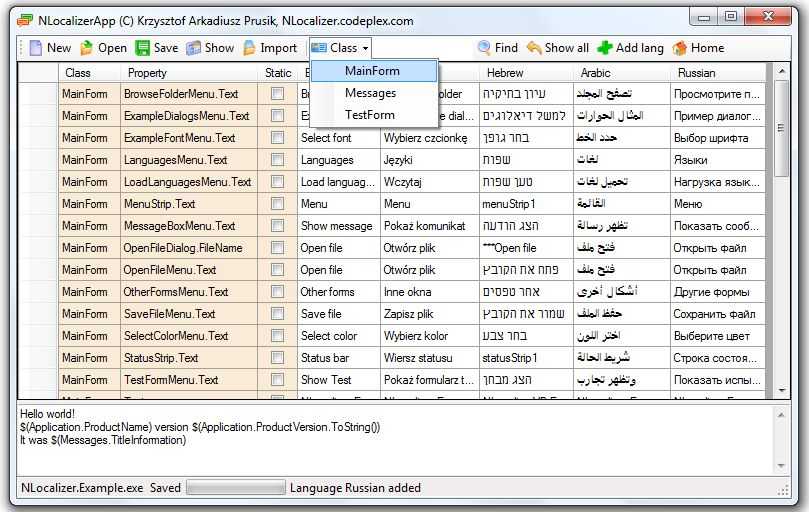Viewport: 809px width, 512px height.
Task: Click the grid vertical scrollbar thumb
Action: [781, 127]
